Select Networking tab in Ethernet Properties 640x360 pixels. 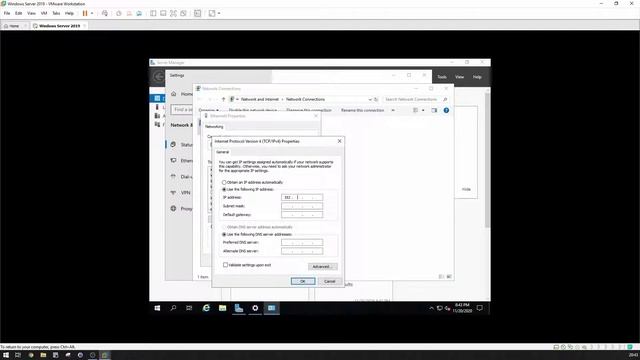(214, 127)
